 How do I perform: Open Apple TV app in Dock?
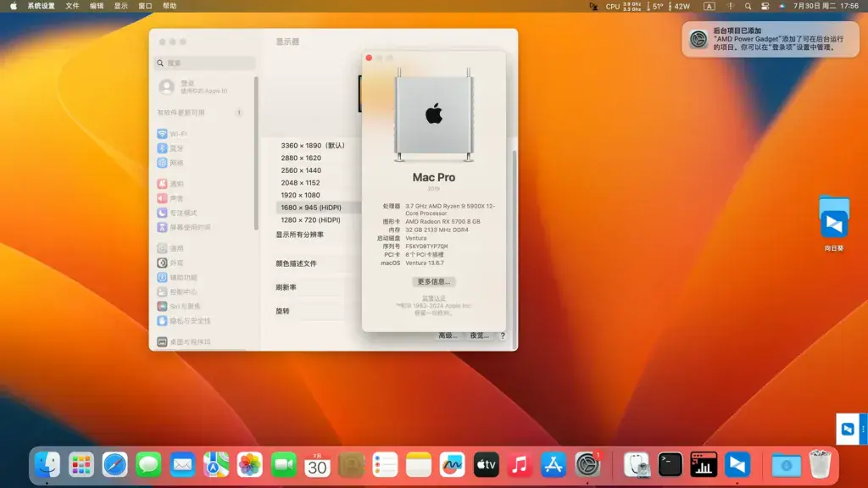click(486, 465)
